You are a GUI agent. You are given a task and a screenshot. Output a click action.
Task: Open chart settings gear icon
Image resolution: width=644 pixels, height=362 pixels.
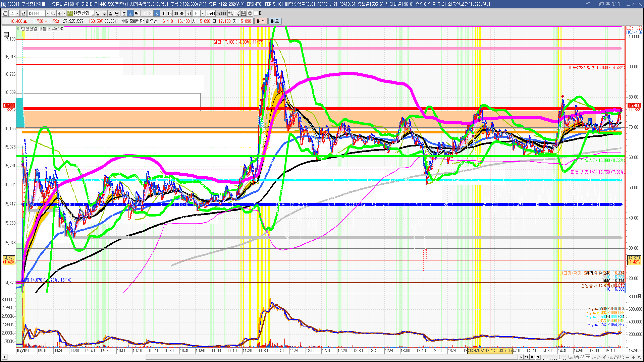pos(250,13)
